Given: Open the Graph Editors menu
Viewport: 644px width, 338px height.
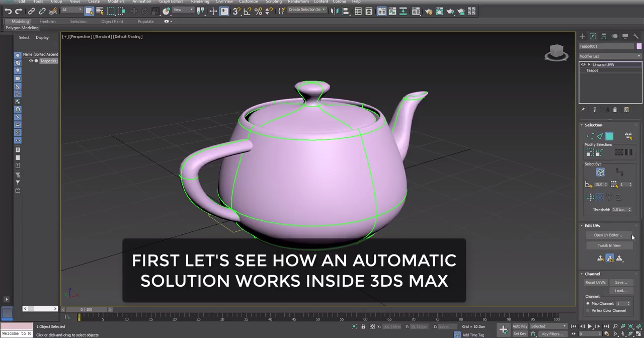Looking at the screenshot, I should point(171,2).
